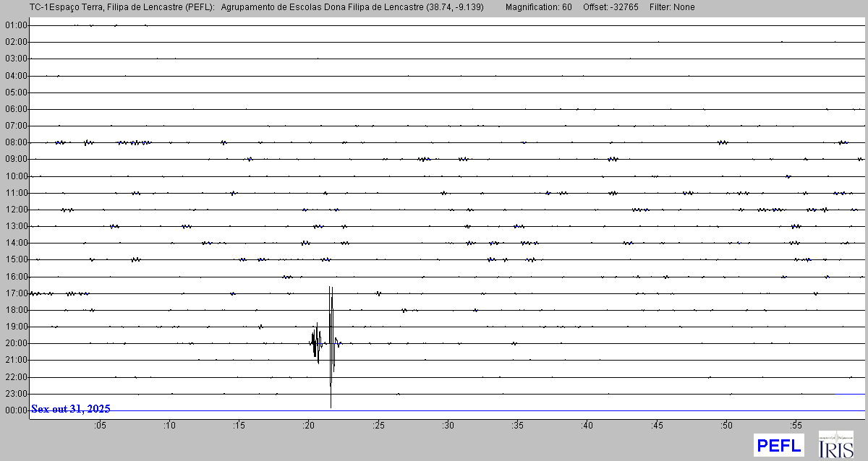Click the :20 minute axis marker
This screenshot has height=461, width=868.
coord(309,426)
